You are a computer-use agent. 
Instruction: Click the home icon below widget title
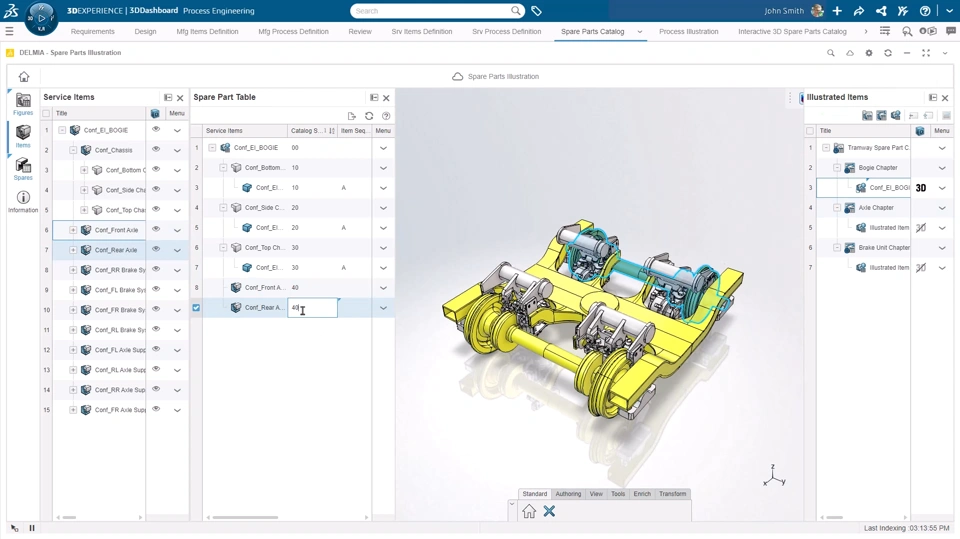[24, 77]
